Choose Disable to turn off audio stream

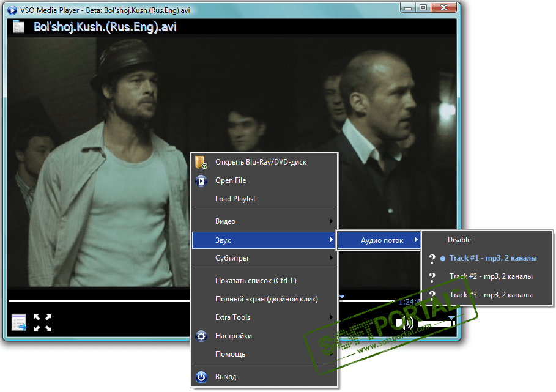[487, 240]
